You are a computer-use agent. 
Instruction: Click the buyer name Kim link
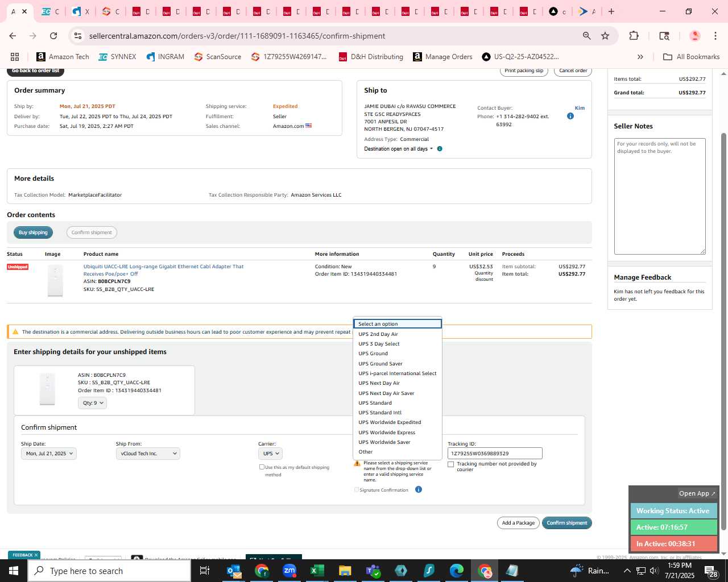[x=580, y=108]
